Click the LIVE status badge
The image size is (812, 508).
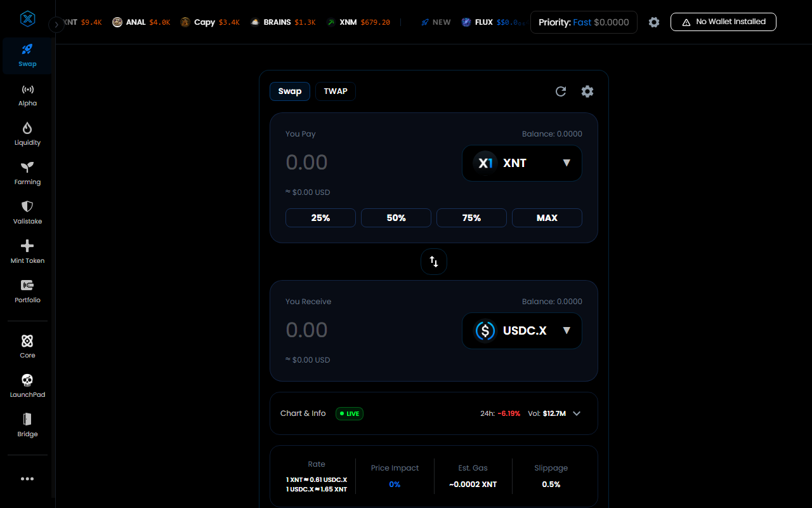click(x=350, y=413)
